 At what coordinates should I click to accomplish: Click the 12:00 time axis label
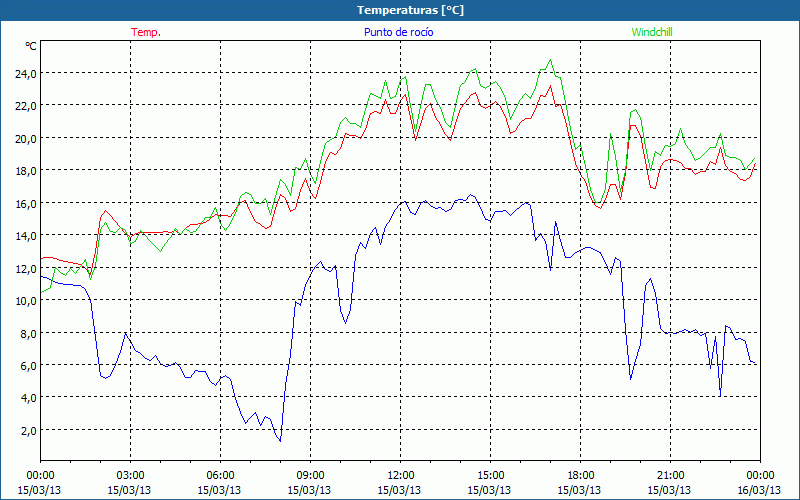point(399,476)
